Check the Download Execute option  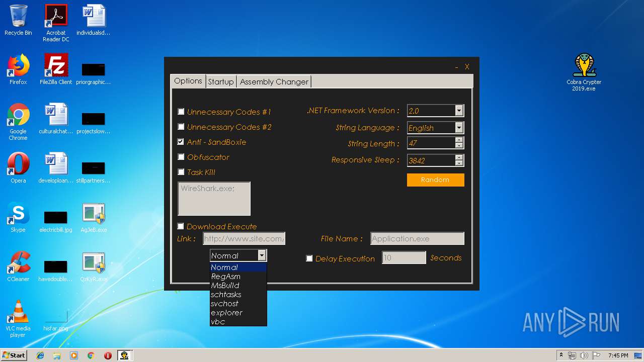pyautogui.click(x=181, y=226)
